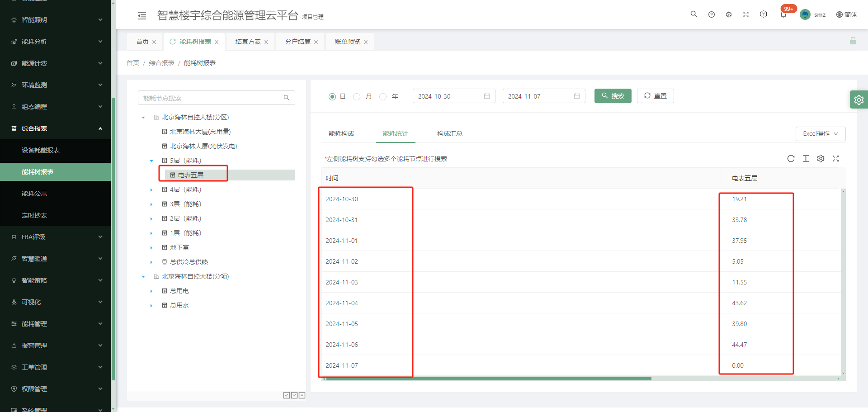Click the sidebar vertical scrollbar
The height and width of the screenshot is (412, 868).
coord(113,239)
